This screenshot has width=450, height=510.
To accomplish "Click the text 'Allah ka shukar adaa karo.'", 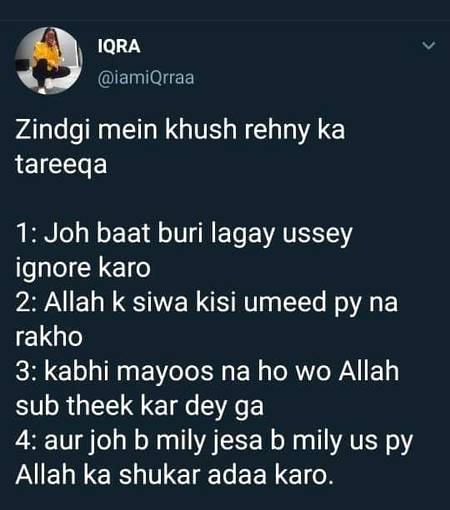I will (174, 475).
